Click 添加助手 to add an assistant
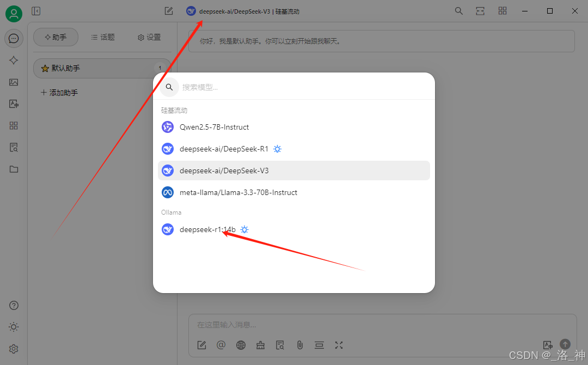Image resolution: width=588 pixels, height=365 pixels. (x=59, y=93)
